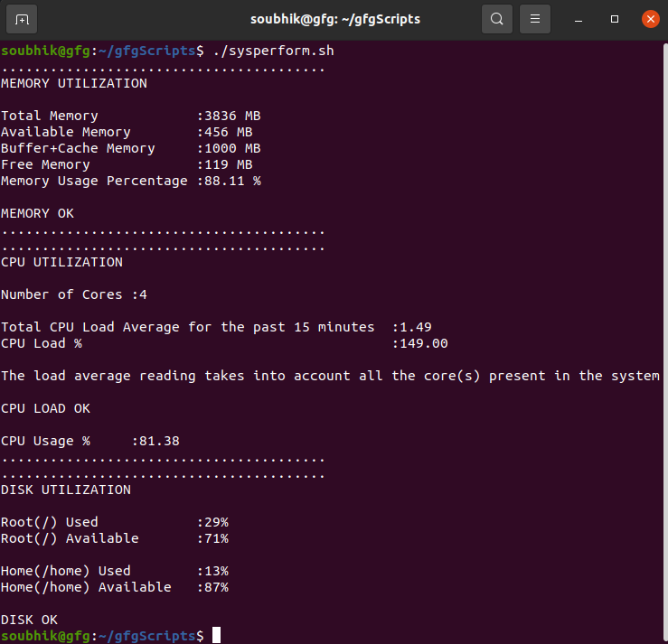Click the :87% value
The image size is (668, 644).
(x=212, y=587)
